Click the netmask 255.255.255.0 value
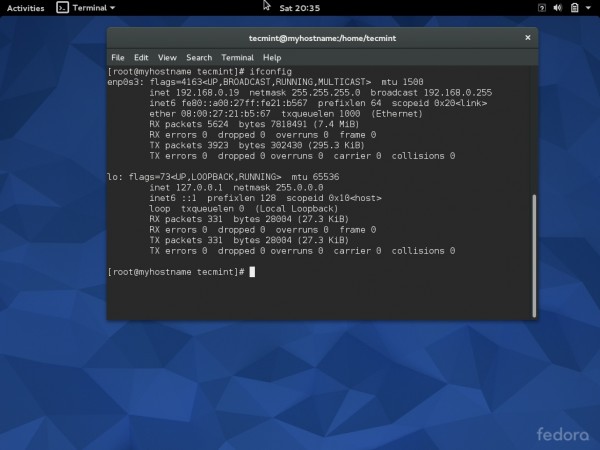This screenshot has height=450, width=600. pyautogui.click(x=305, y=93)
